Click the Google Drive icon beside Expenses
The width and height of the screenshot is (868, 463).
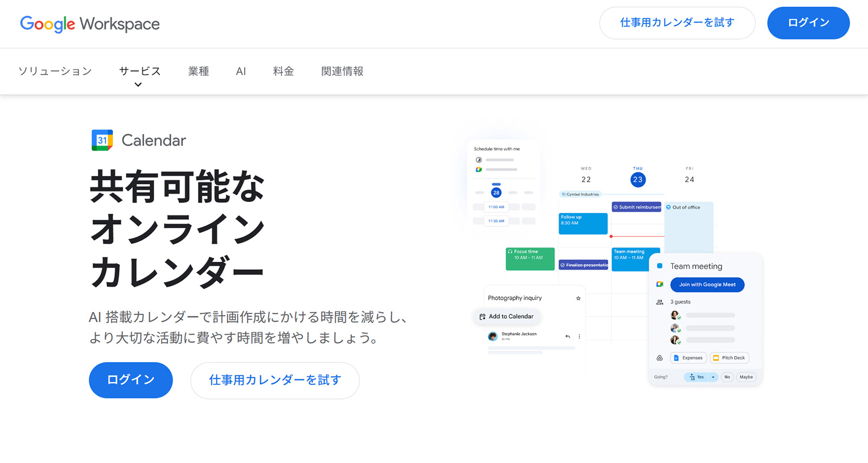click(x=660, y=358)
